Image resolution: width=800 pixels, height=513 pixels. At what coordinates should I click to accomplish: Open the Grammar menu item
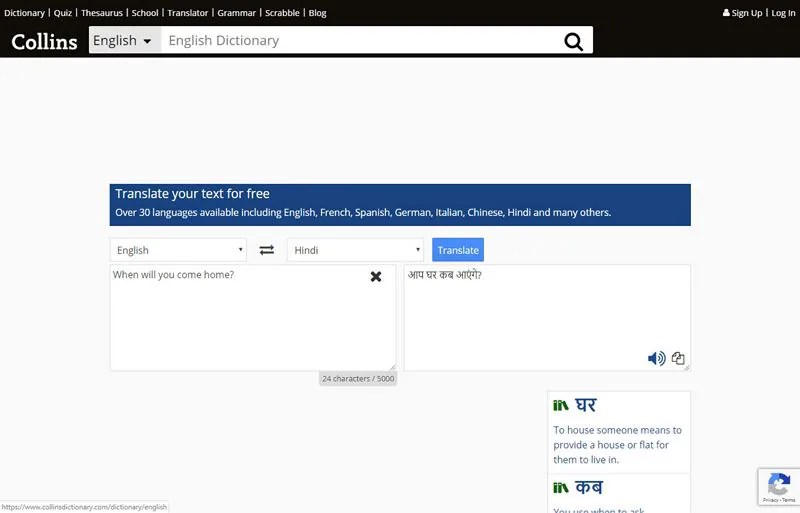coord(236,13)
